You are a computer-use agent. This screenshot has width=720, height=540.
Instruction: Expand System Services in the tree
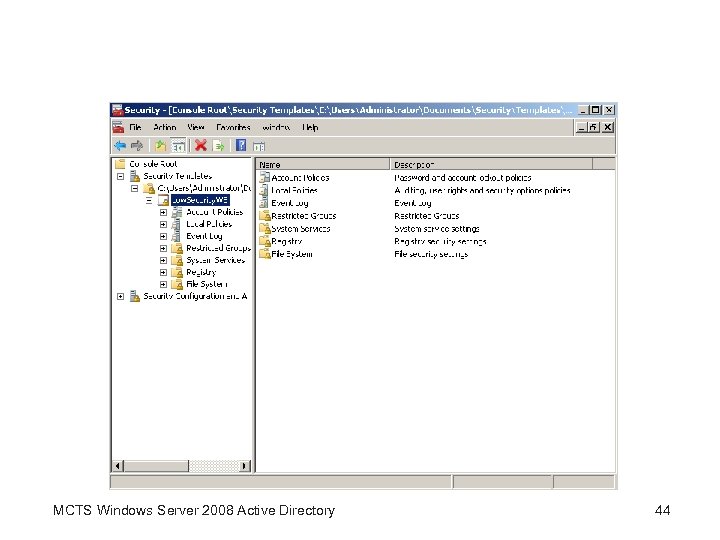coord(163,260)
